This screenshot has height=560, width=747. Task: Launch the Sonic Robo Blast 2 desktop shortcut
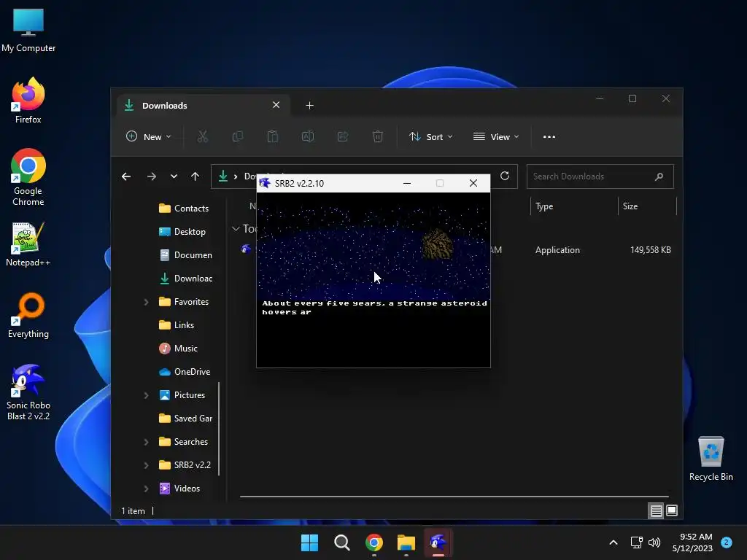coord(28,392)
